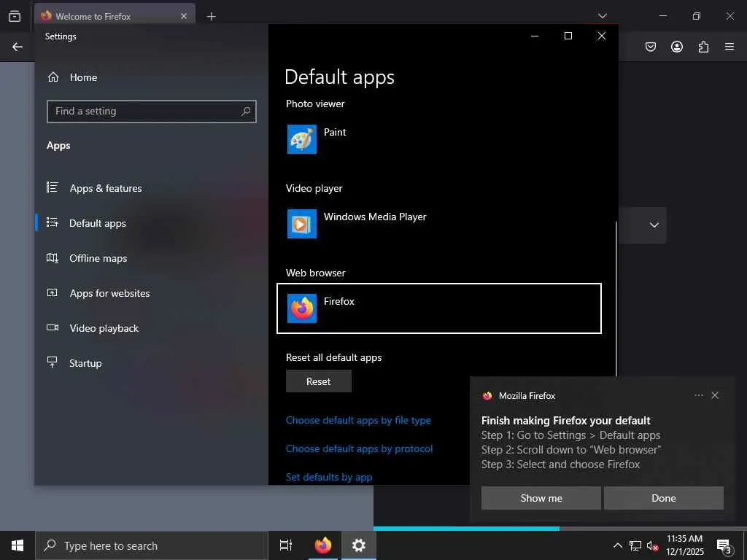
Task: Open Task View on taskbar
Action: click(x=286, y=545)
